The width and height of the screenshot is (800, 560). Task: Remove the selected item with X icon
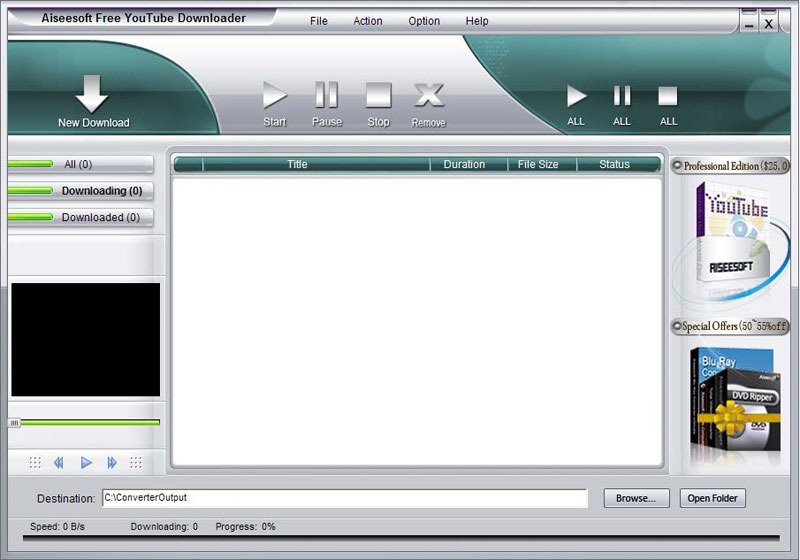point(429,96)
